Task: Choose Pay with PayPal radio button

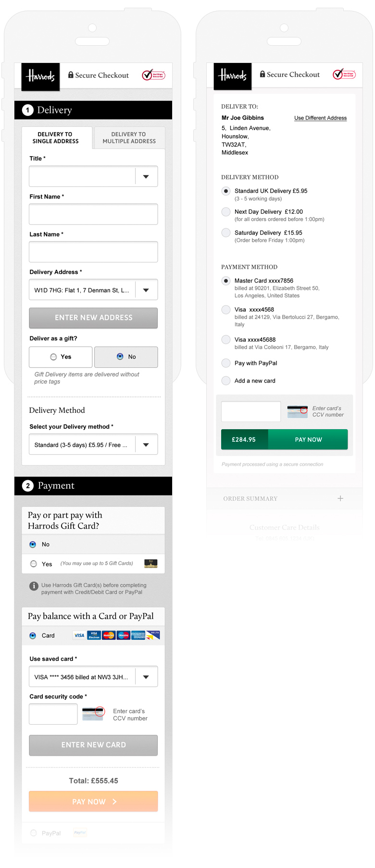Action: (226, 363)
